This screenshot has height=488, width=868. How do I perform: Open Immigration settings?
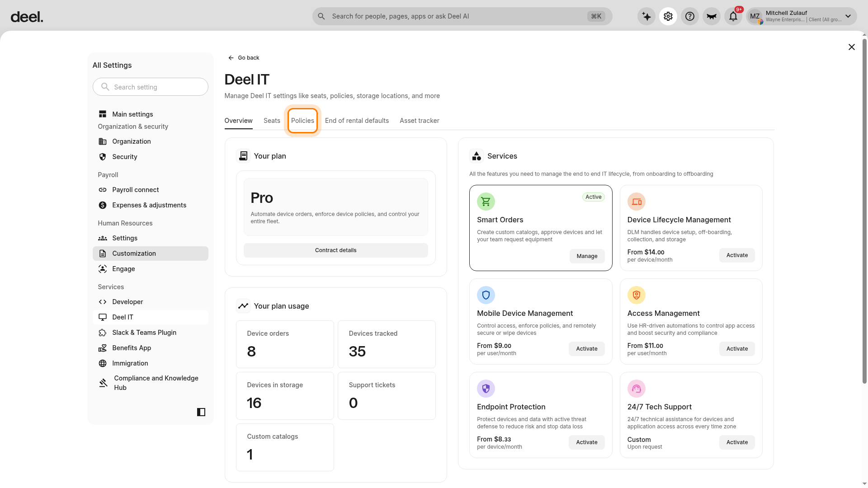pyautogui.click(x=151, y=363)
